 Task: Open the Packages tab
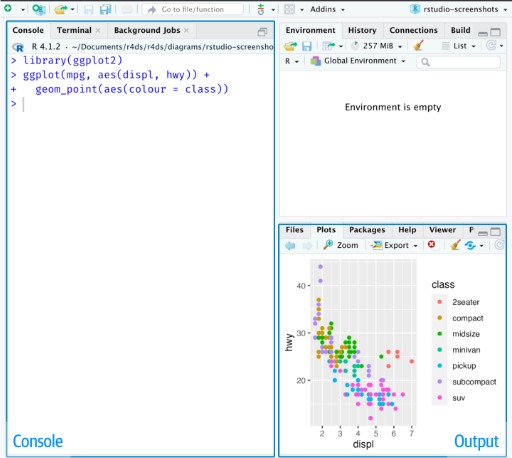tap(367, 230)
